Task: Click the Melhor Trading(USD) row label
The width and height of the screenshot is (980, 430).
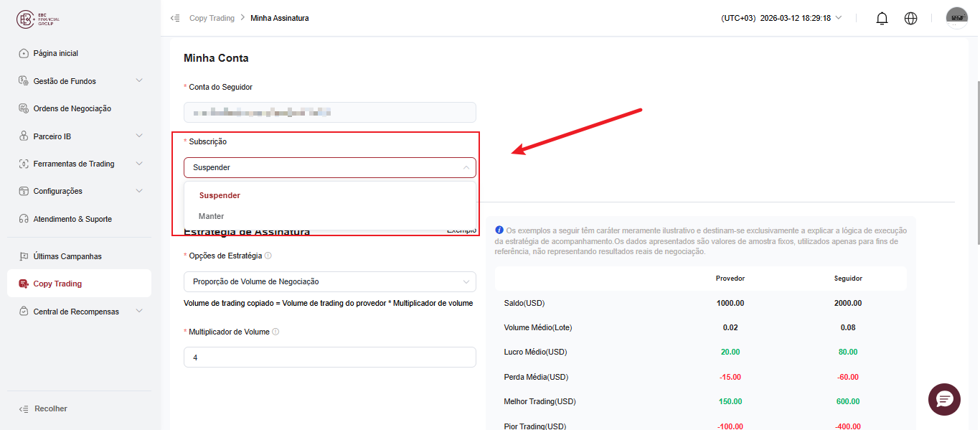Action: tap(540, 401)
